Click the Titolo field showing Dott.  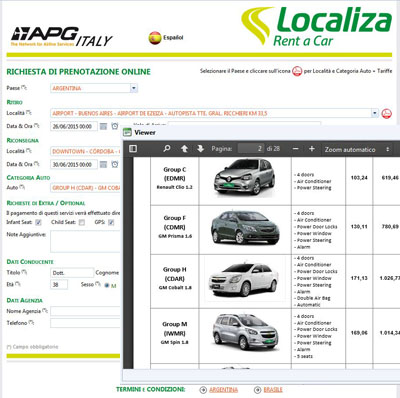[x=72, y=273]
